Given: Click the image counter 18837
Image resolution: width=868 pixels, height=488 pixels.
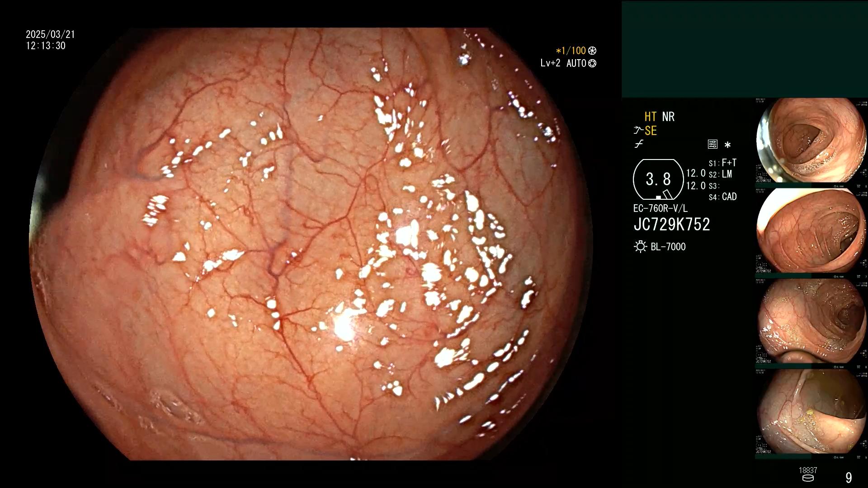Looking at the screenshot, I should 808,470.
